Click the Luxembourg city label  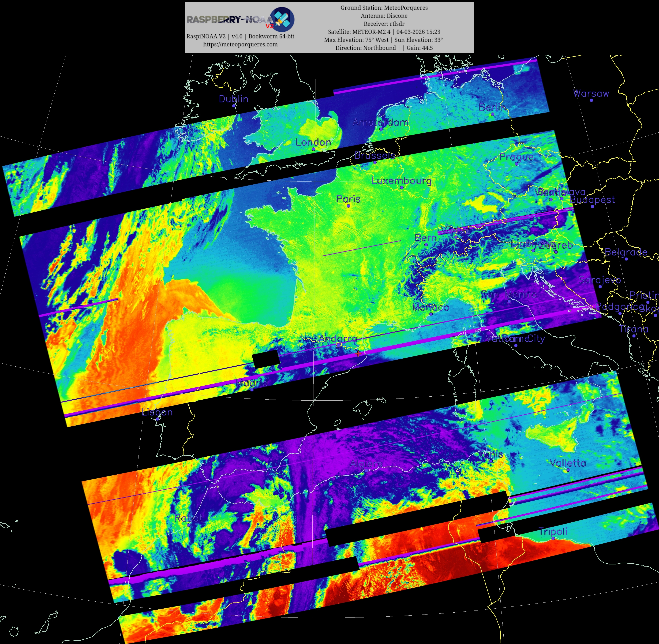(401, 181)
